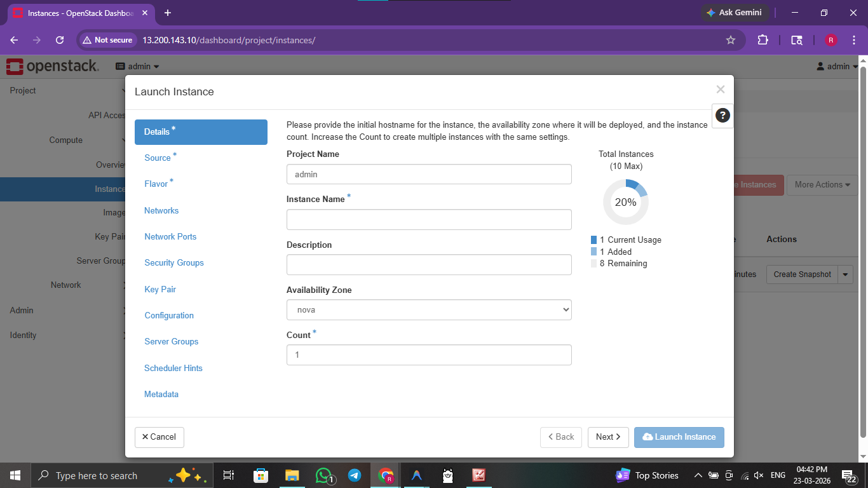This screenshot has width=868, height=488.
Task: Open the Network Ports tab
Action: click(x=170, y=236)
